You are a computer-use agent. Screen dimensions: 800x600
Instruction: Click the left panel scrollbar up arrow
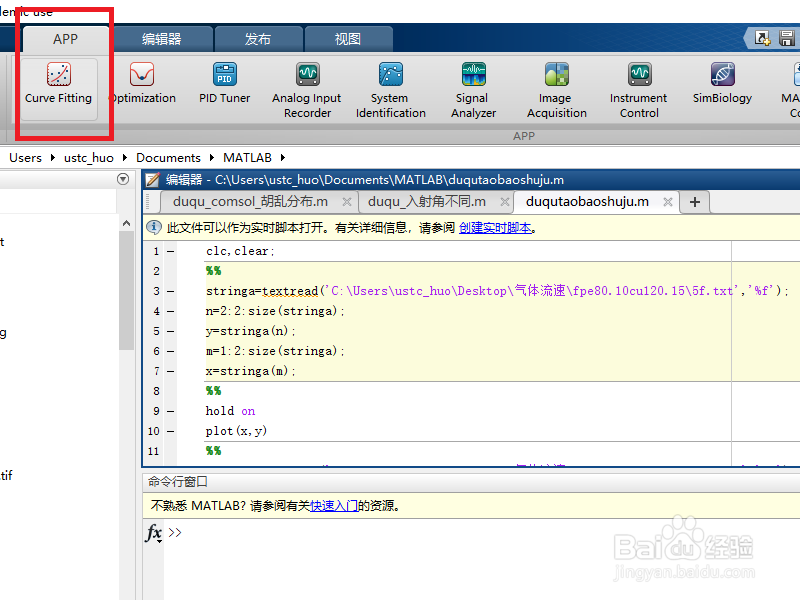[x=127, y=223]
